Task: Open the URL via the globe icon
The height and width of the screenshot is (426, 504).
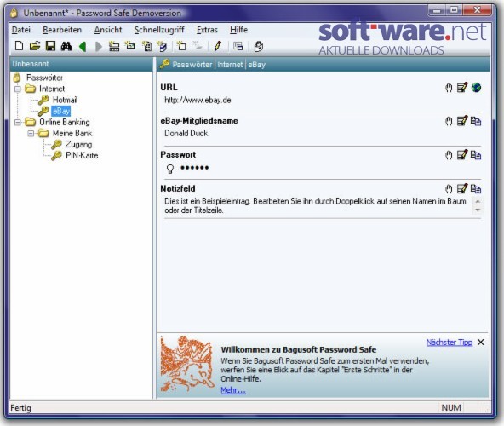Action: click(x=476, y=87)
